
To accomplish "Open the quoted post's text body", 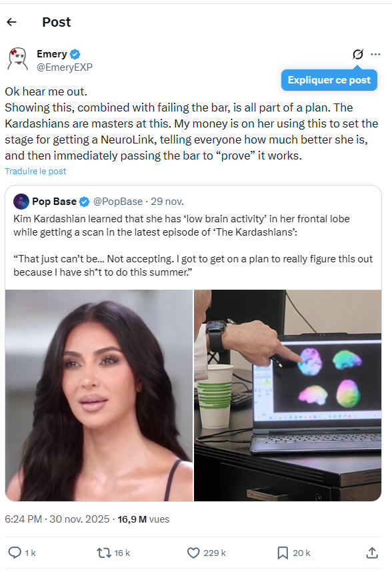I will [193, 246].
